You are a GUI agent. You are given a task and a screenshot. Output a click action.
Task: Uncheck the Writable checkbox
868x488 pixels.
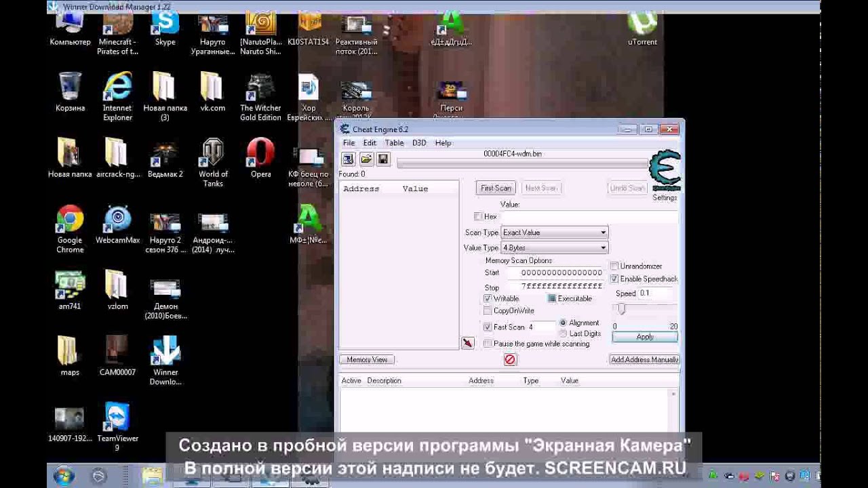click(x=488, y=298)
